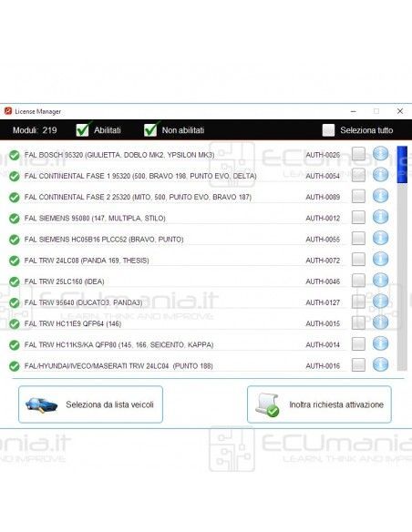Close the License Manager window
The height and width of the screenshot is (532, 412).
tap(400, 111)
